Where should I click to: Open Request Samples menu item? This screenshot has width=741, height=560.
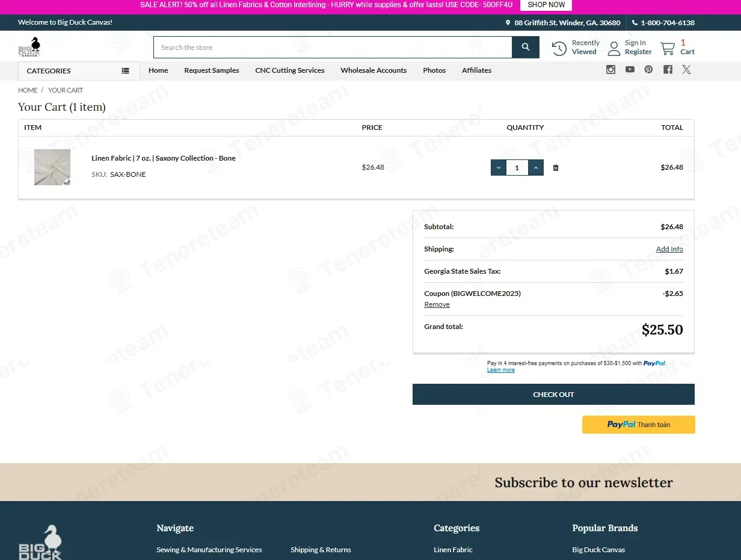tap(212, 70)
